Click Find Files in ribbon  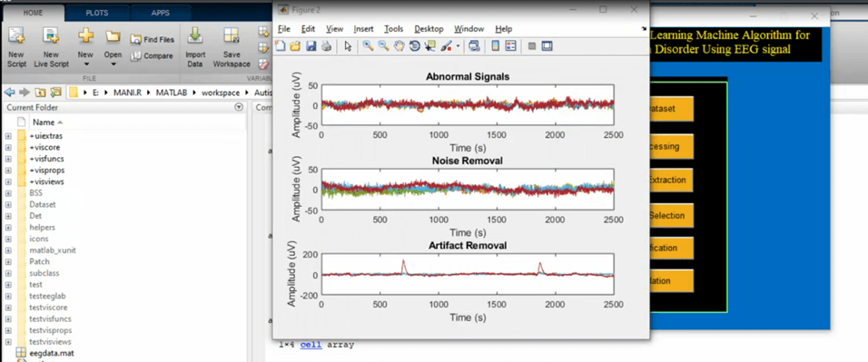pos(153,39)
